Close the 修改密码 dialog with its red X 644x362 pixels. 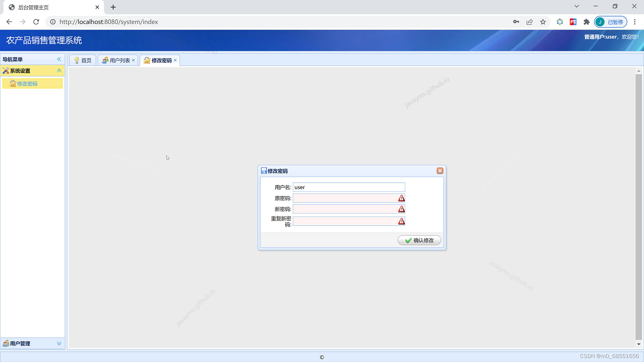point(440,171)
